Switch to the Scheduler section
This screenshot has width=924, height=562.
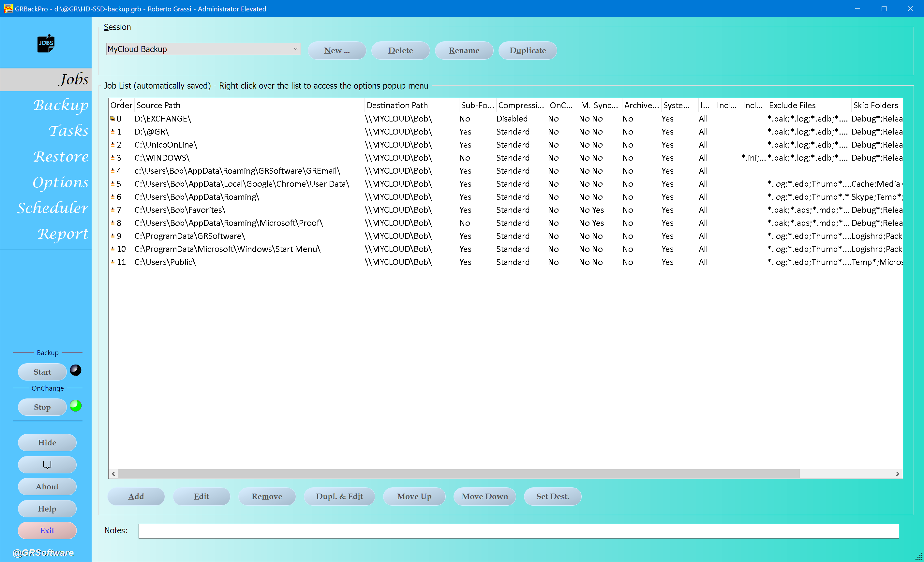point(52,208)
